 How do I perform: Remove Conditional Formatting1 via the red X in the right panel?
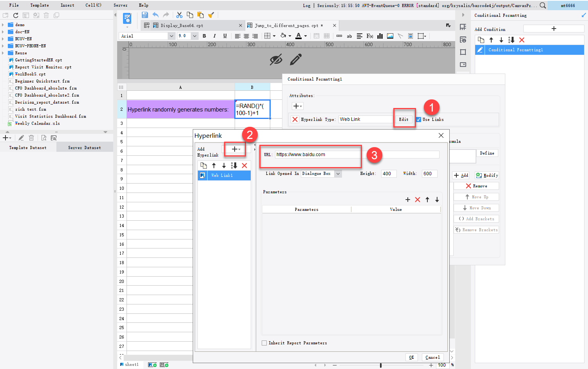point(522,40)
